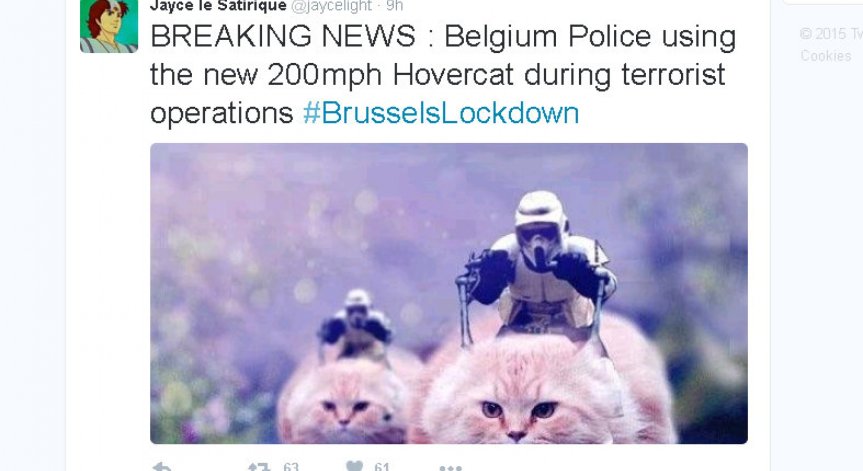Click the reply arrow icon below tweet
The height and width of the screenshot is (471, 863).
point(162,467)
